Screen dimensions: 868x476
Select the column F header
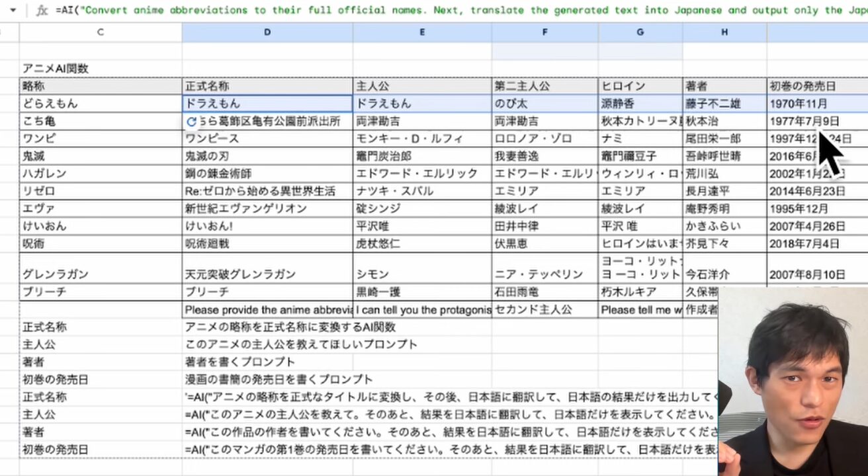pyautogui.click(x=545, y=32)
